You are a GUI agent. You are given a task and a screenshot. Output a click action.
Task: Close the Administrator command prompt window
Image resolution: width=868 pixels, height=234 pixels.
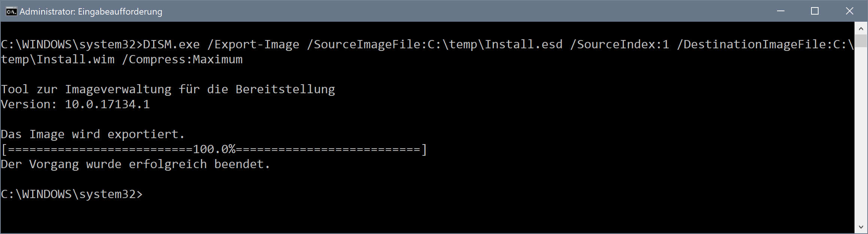tap(849, 11)
